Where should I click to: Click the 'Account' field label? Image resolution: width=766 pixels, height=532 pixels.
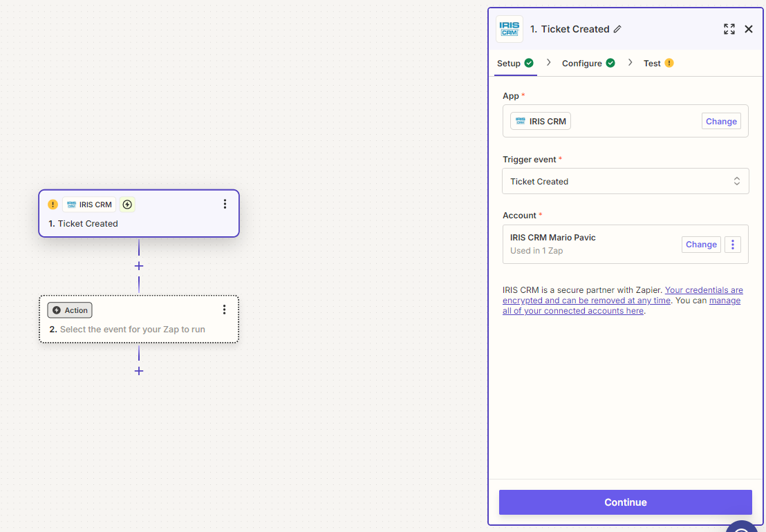(519, 216)
